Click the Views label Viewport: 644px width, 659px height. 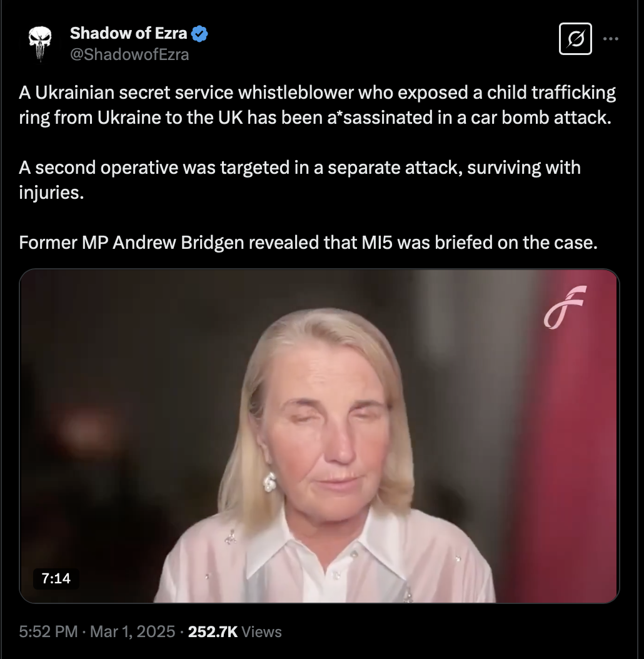tap(261, 631)
